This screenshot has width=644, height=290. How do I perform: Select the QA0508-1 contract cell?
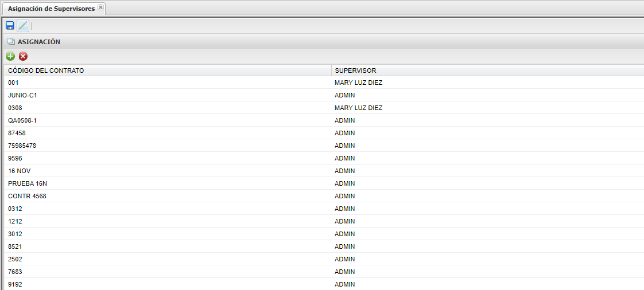click(x=22, y=120)
